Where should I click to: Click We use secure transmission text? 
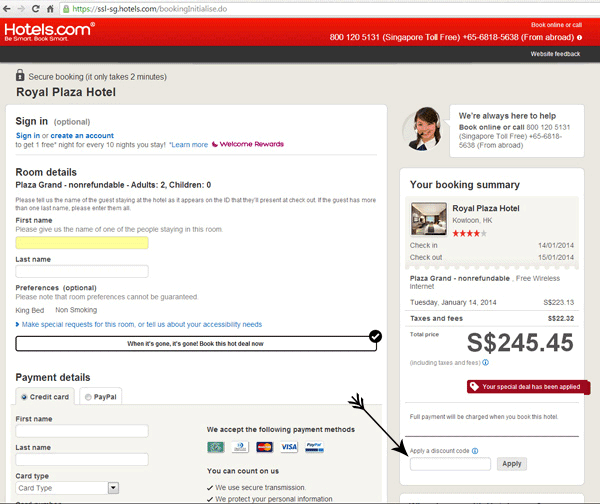tap(260, 488)
